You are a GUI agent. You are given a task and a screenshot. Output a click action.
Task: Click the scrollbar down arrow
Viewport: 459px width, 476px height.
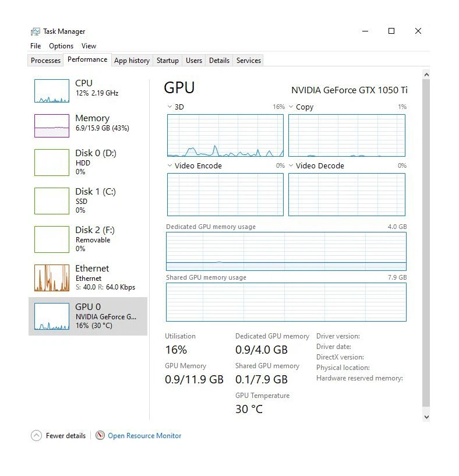[426, 417]
